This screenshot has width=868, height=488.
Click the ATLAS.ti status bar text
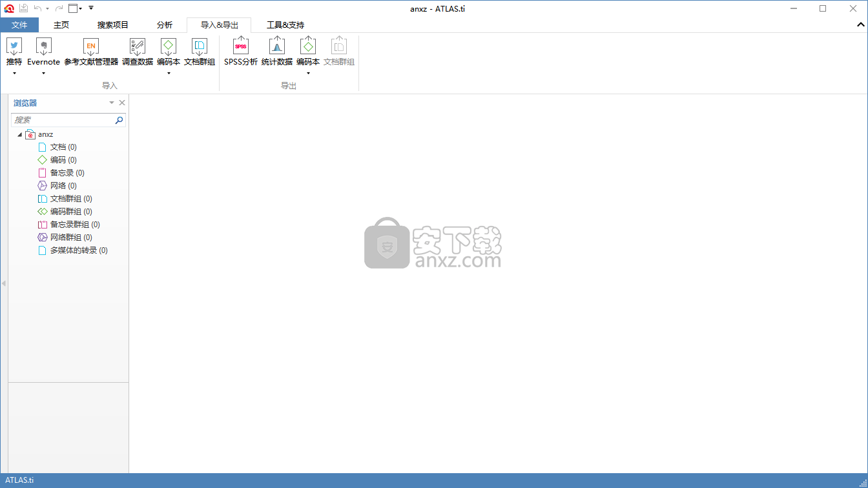[x=19, y=480]
